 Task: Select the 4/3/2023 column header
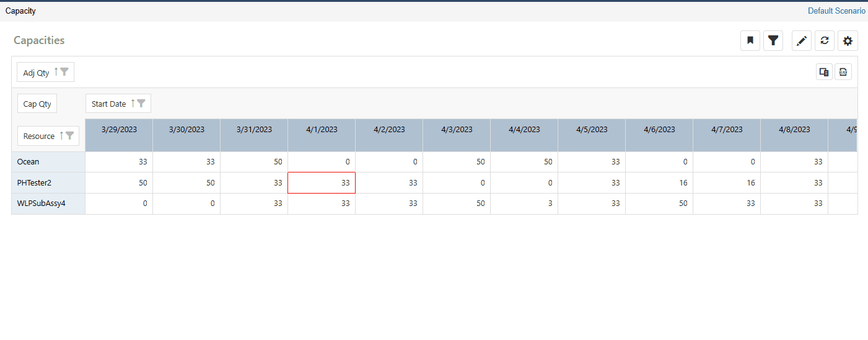coord(456,130)
